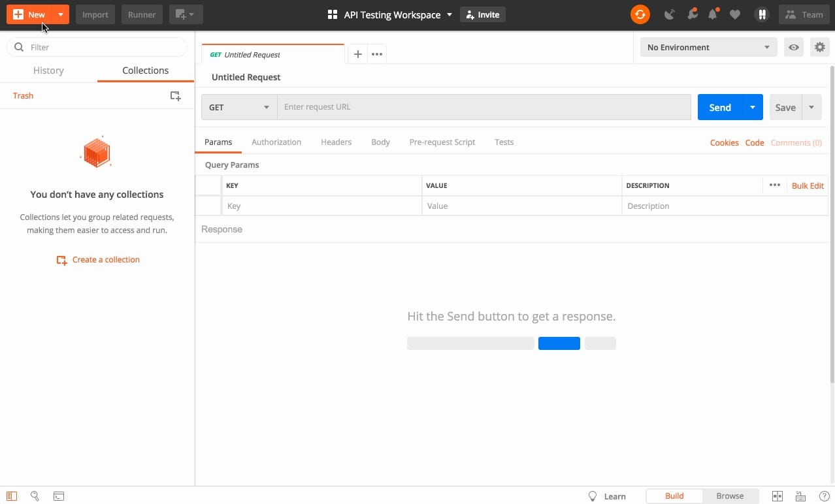
Task: Open the GET method dropdown
Action: 238,107
